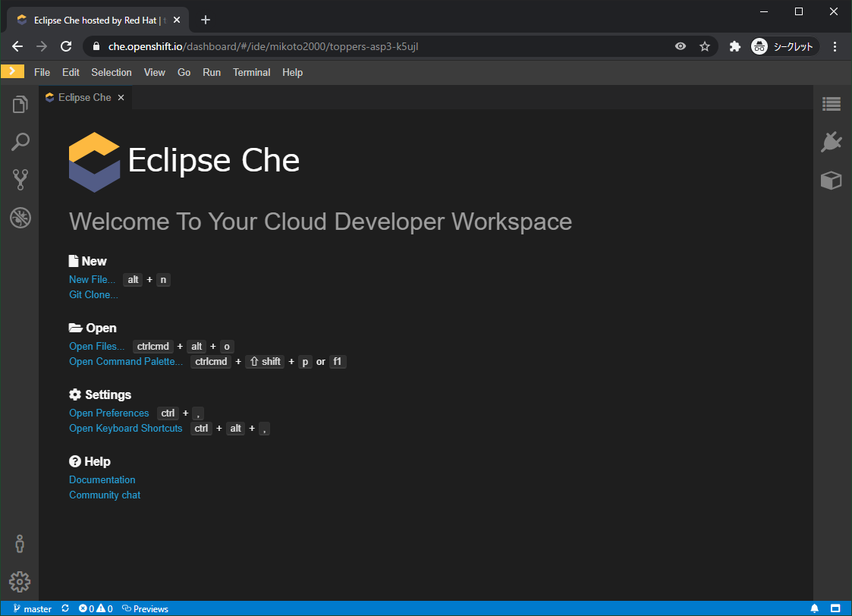Go back in browser history

[17, 47]
